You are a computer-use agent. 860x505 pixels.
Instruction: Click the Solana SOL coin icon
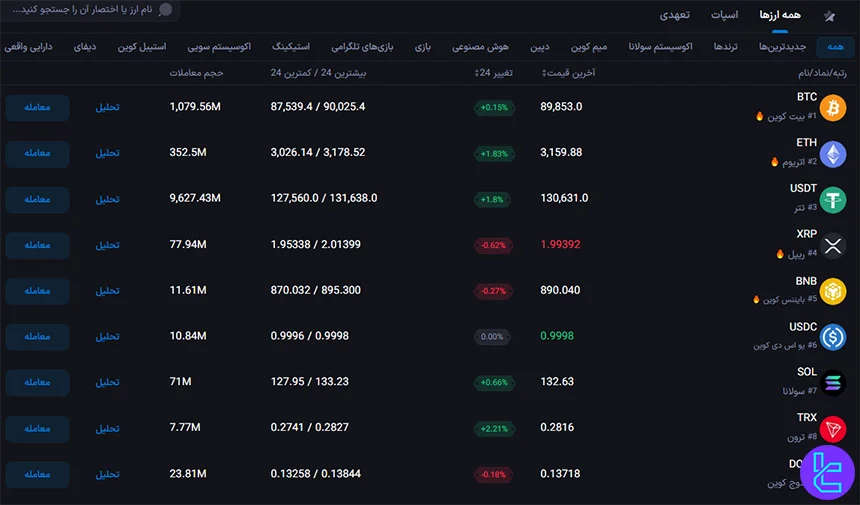(832, 383)
